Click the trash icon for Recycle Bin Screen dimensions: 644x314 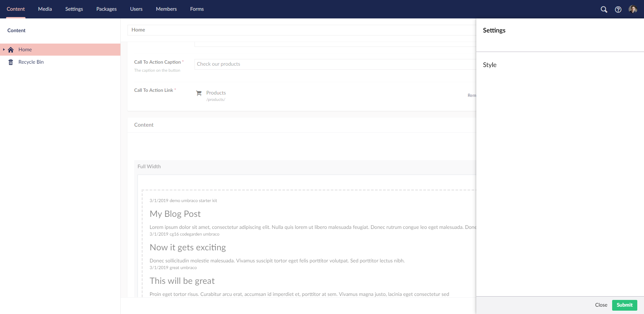[x=10, y=62]
